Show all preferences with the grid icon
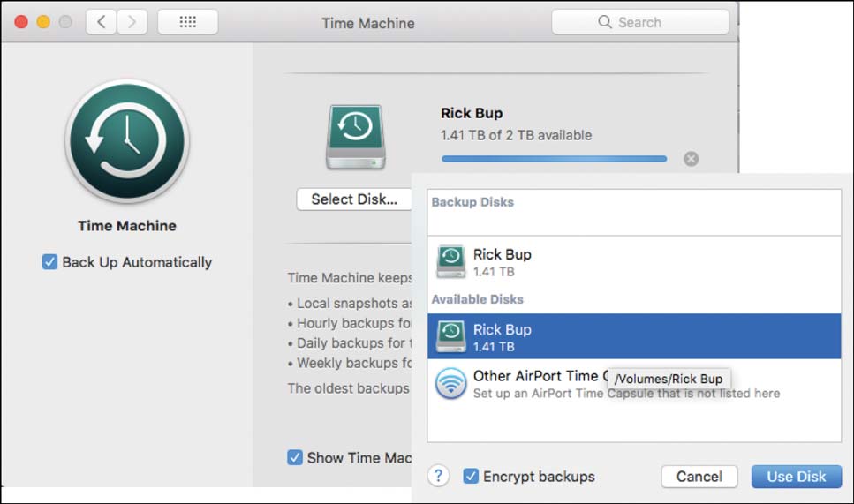 click(x=188, y=22)
